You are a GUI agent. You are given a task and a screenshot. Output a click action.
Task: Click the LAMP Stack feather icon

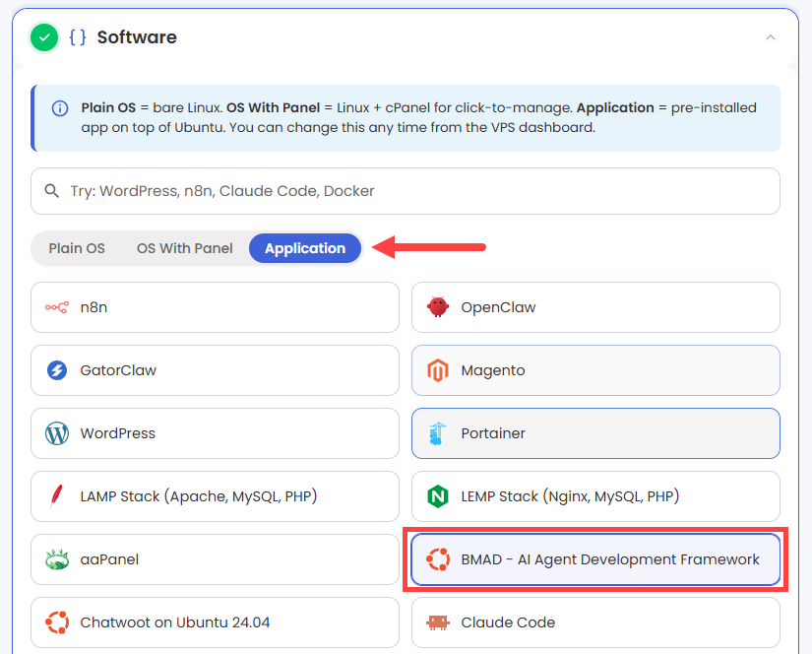tap(56, 496)
